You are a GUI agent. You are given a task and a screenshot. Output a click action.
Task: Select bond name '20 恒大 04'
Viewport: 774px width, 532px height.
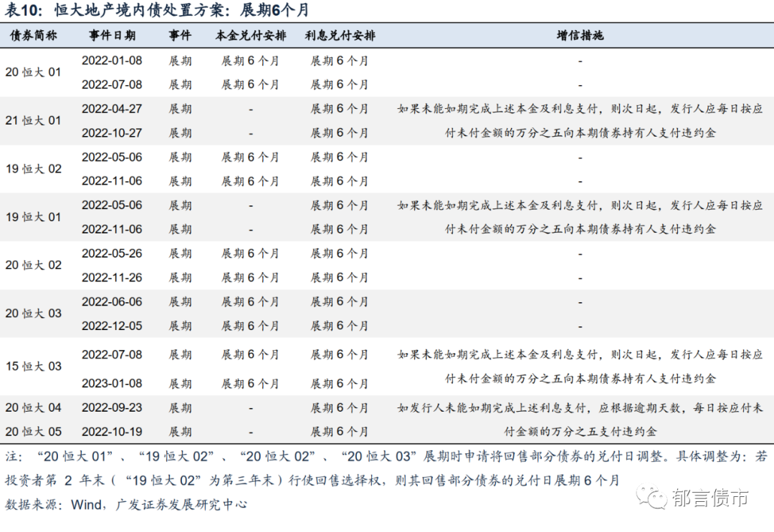pos(33,407)
